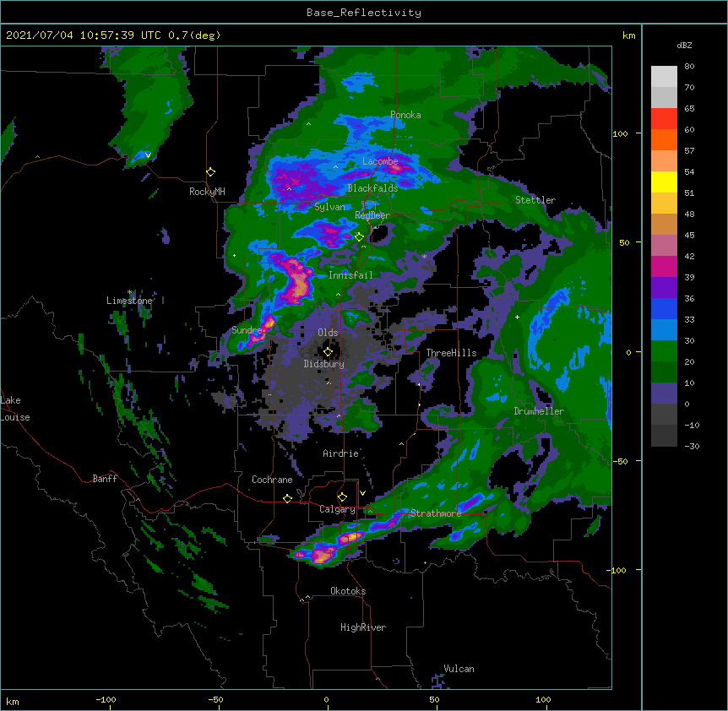Click the Sylvan label on the map
Image resolution: width=728 pixels, height=711 pixels.
(x=329, y=207)
